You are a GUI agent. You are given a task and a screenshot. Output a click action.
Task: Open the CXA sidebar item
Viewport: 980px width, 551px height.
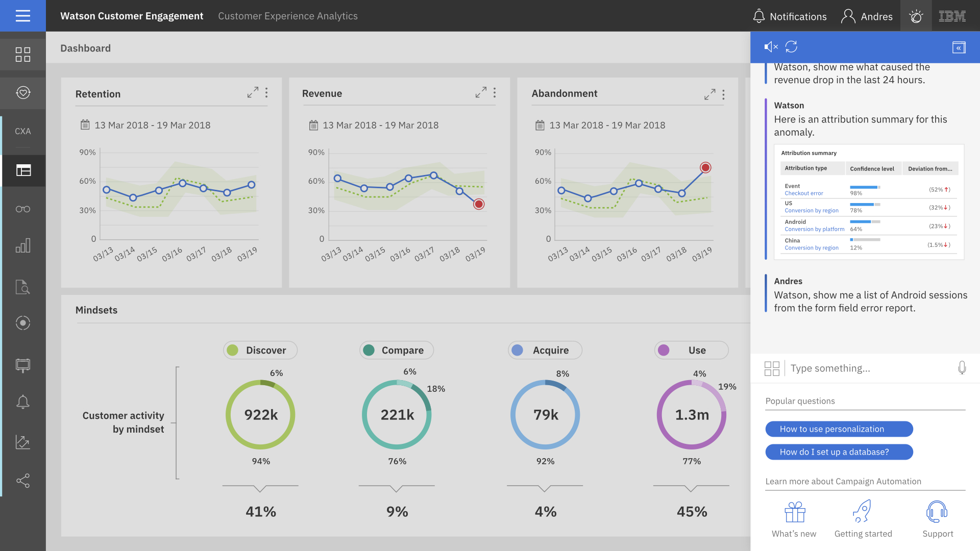pos(23,131)
